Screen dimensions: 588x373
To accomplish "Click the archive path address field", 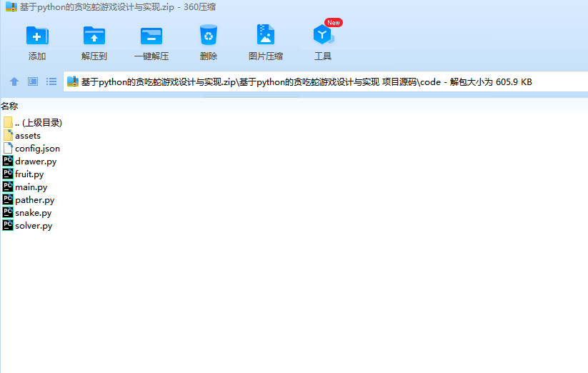I will click(326, 81).
